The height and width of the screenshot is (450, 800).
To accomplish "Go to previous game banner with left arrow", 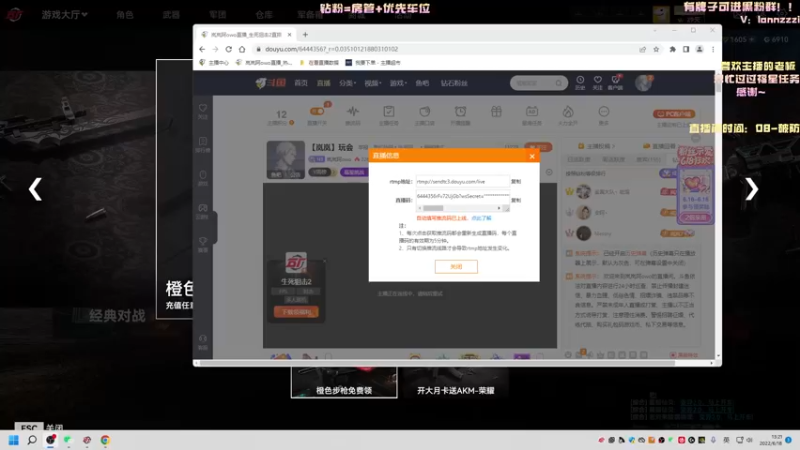I will [x=35, y=189].
